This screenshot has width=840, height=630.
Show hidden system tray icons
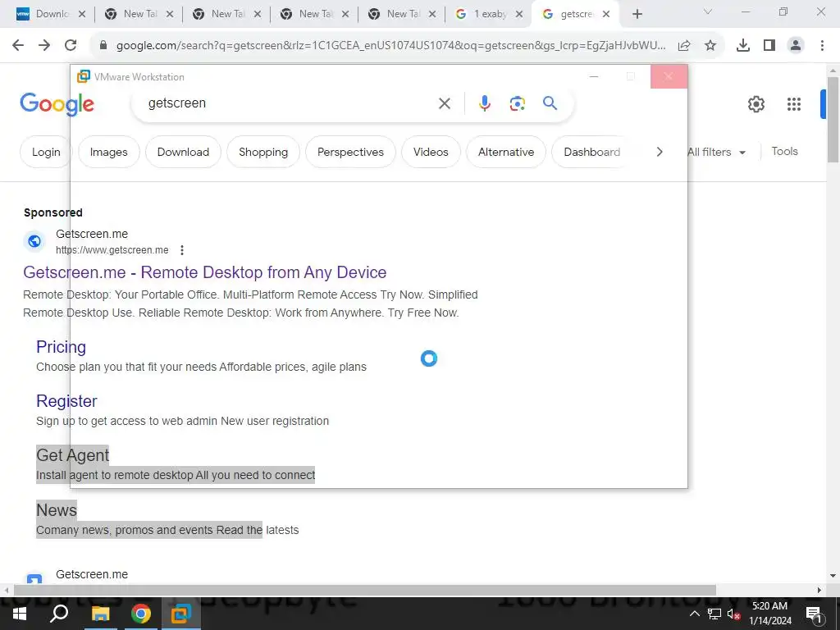[694, 614]
